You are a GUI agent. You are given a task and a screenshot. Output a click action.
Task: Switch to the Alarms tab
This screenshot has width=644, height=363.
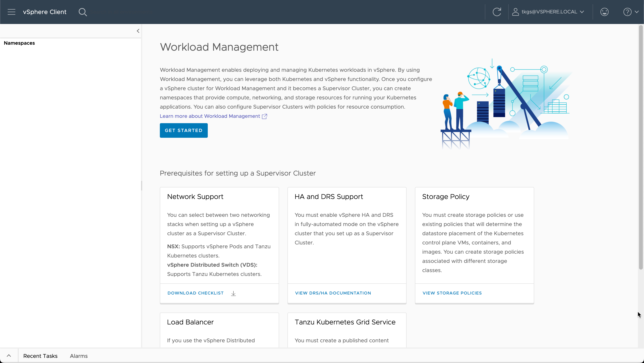point(79,356)
